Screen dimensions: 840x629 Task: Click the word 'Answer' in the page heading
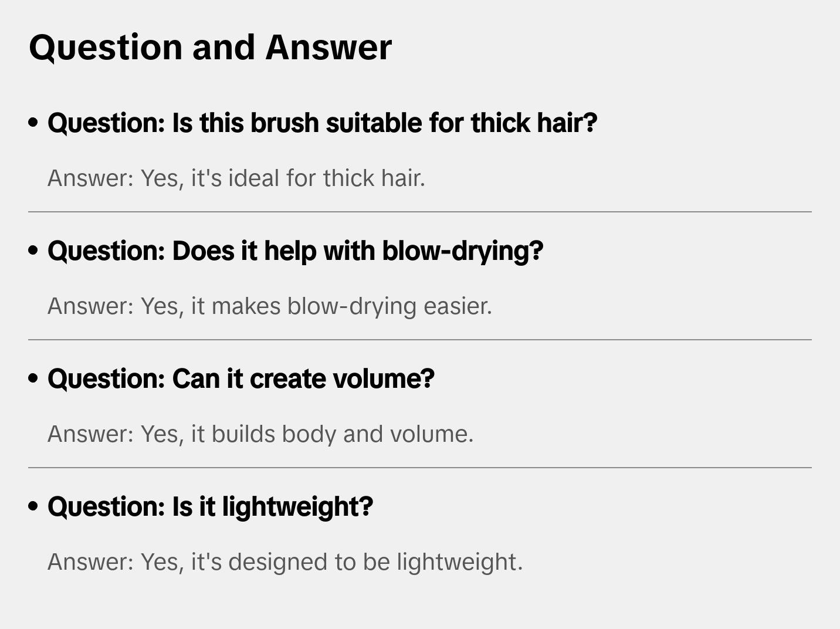click(x=328, y=48)
